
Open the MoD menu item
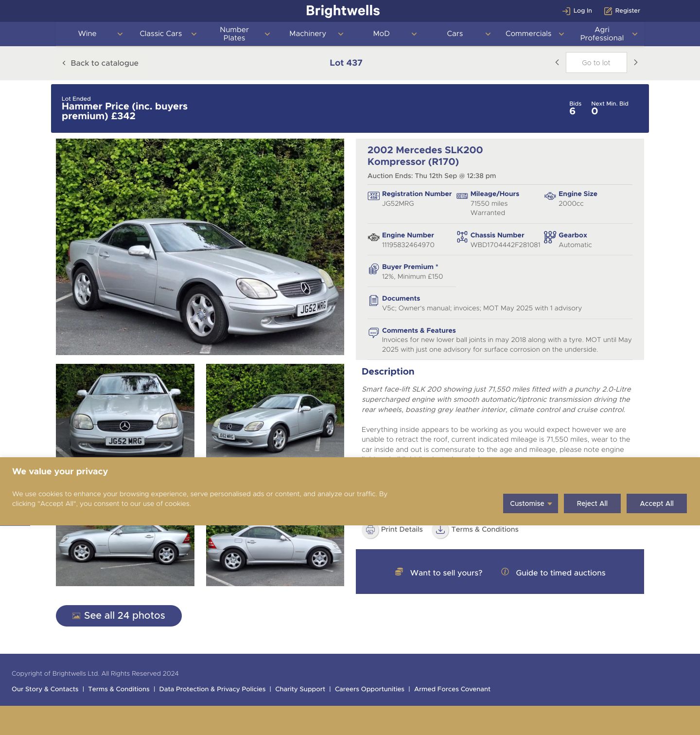(x=381, y=34)
